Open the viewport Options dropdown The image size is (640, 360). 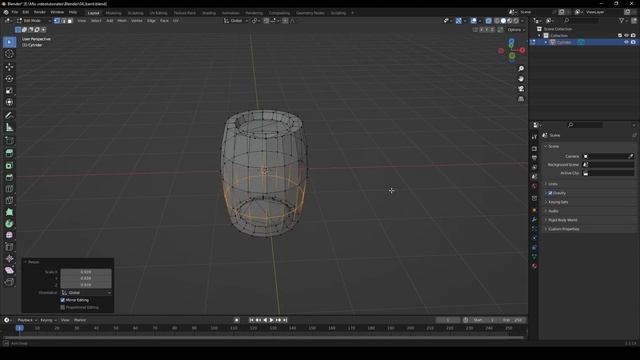point(516,30)
